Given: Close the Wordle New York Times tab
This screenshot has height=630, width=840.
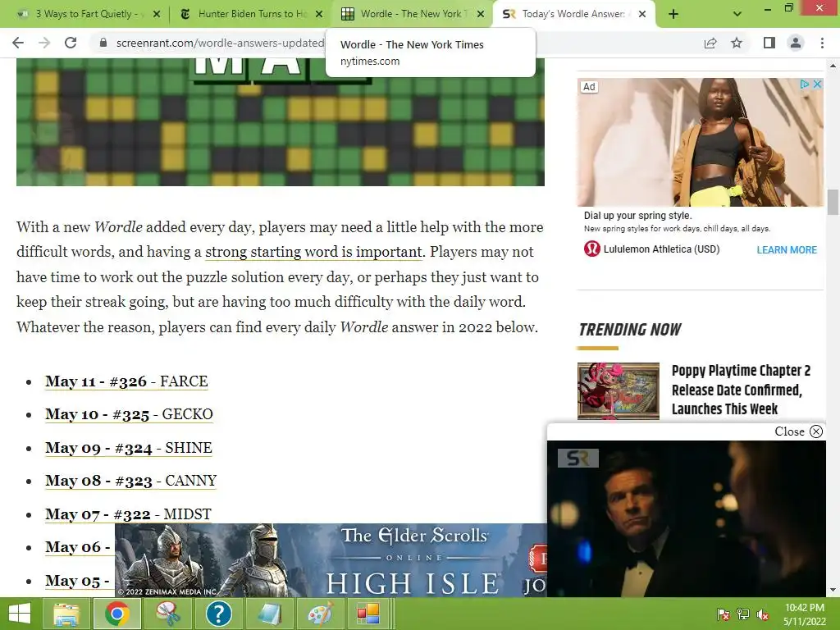Looking at the screenshot, I should click(x=481, y=14).
